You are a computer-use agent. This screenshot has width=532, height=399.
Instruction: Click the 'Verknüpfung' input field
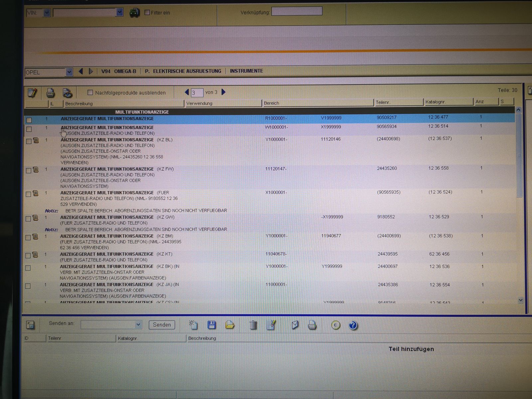pyautogui.click(x=297, y=12)
